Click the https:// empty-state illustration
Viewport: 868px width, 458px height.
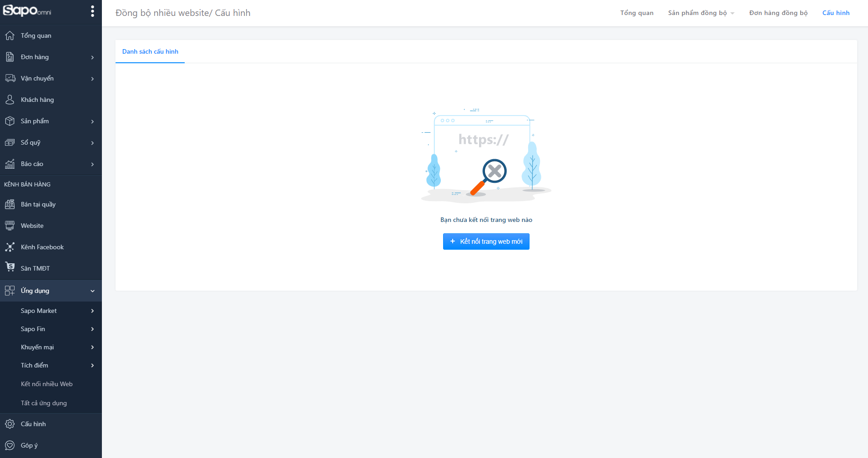486,155
